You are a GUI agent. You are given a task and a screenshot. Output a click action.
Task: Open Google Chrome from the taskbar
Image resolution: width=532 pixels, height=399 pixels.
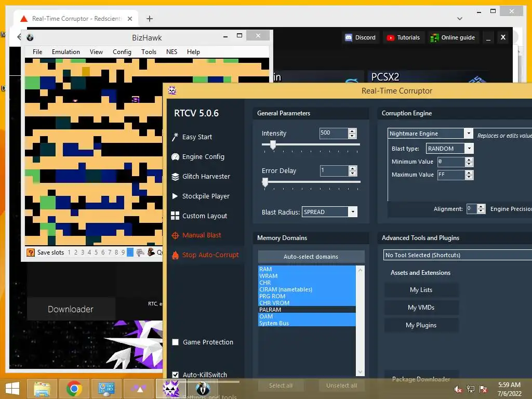(74, 389)
